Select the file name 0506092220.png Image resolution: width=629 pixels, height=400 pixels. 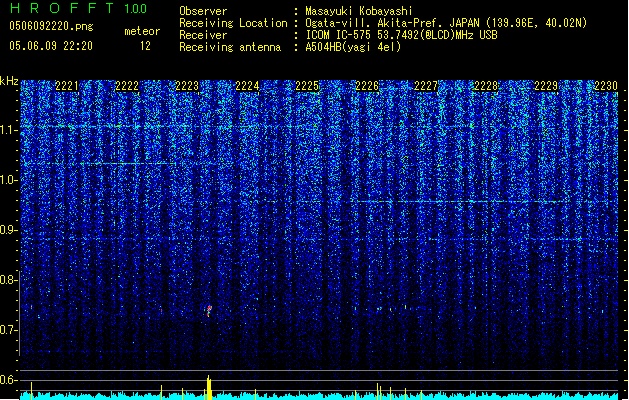(51, 26)
